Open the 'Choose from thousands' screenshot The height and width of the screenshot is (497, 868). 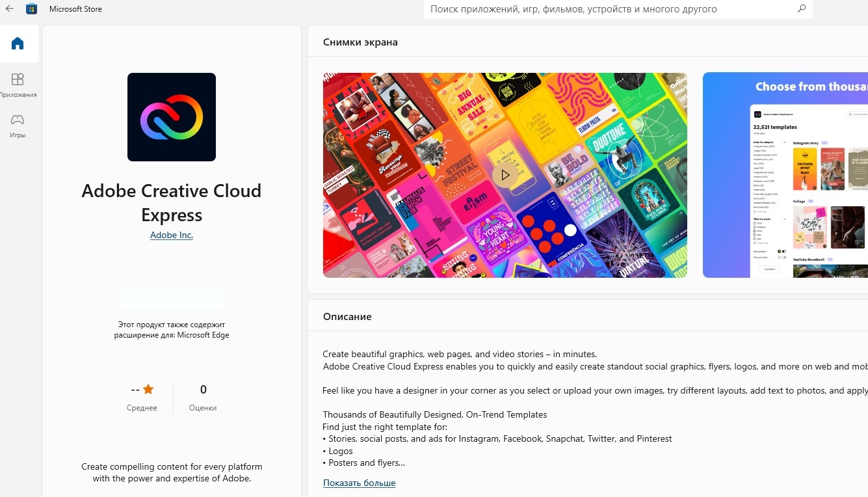(x=785, y=175)
